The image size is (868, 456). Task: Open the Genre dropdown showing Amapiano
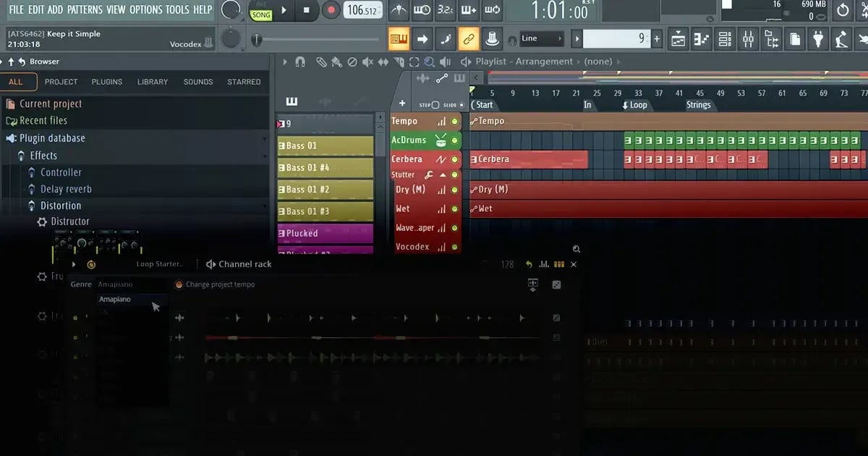(x=132, y=284)
